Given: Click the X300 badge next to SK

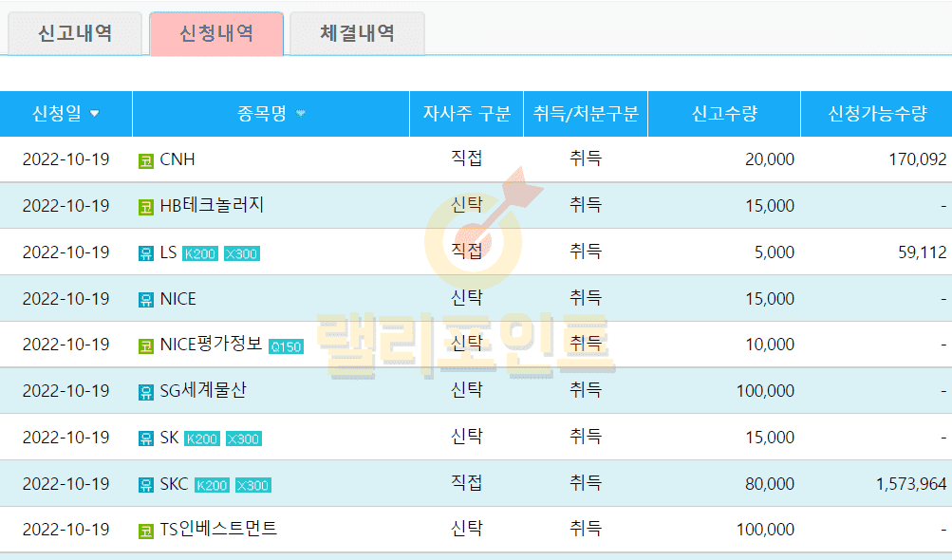Looking at the screenshot, I should click(244, 439).
